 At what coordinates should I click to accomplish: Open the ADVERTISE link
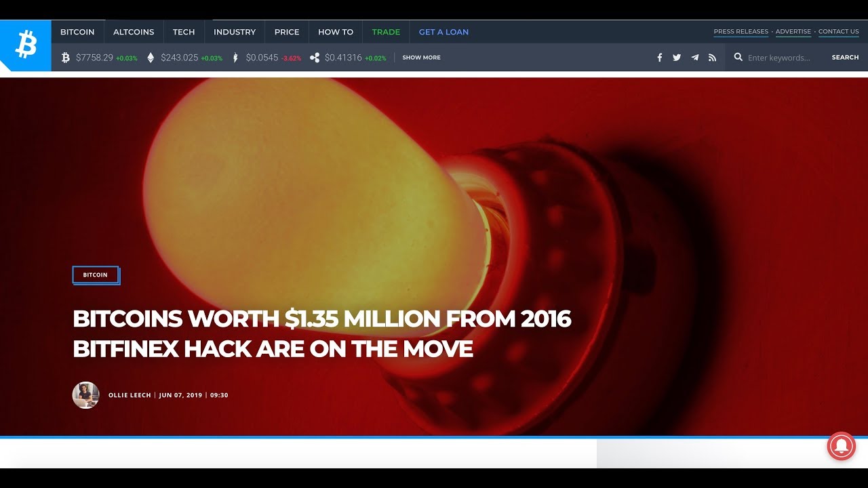793,32
